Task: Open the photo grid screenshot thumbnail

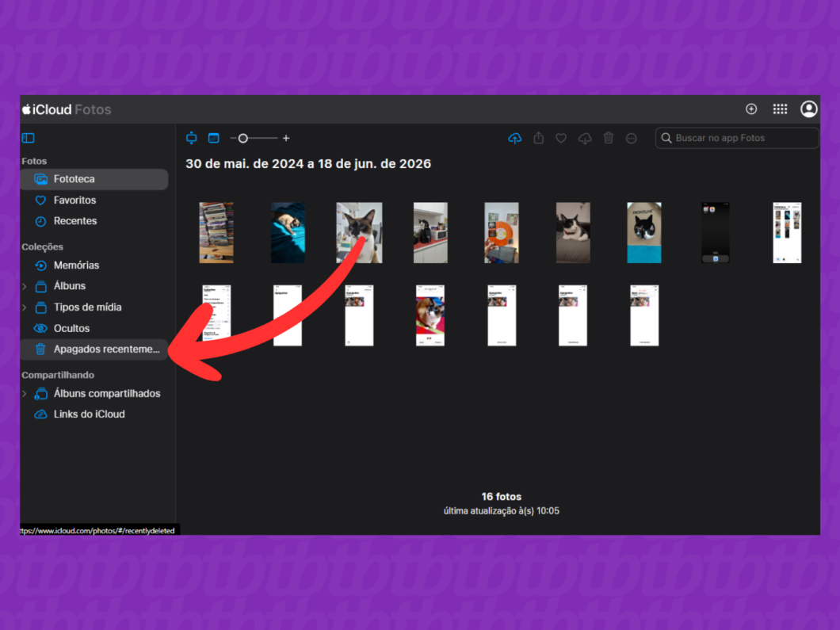Action: pyautogui.click(x=787, y=232)
